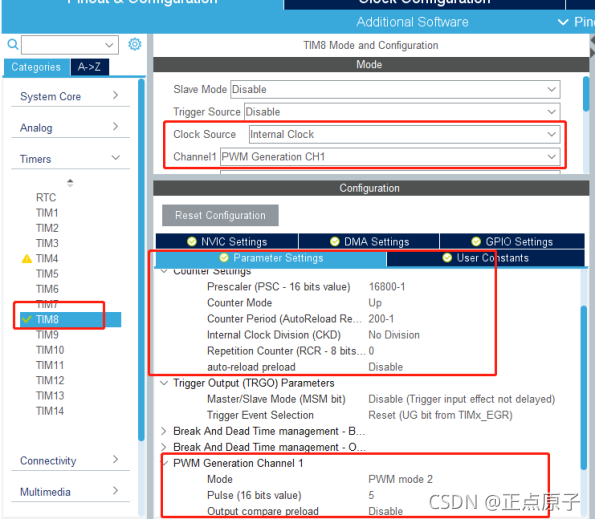Open NVIC Settings tab
The width and height of the screenshot is (595, 520).
point(227,241)
